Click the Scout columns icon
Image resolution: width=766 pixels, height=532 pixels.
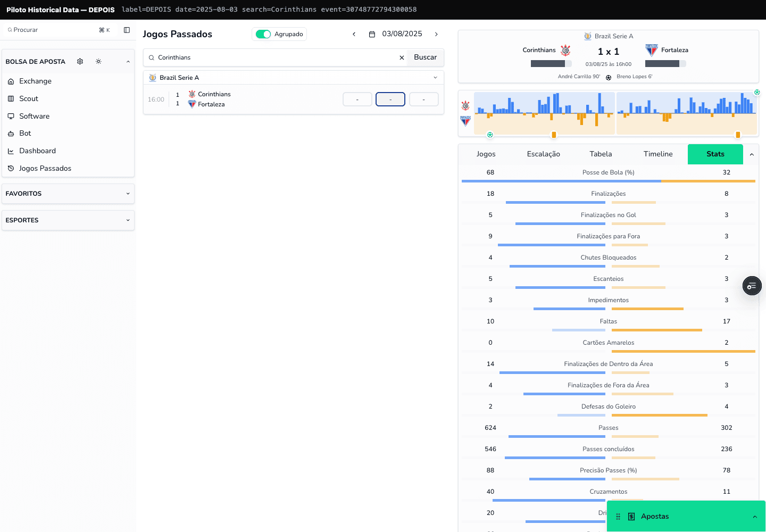coord(11,98)
